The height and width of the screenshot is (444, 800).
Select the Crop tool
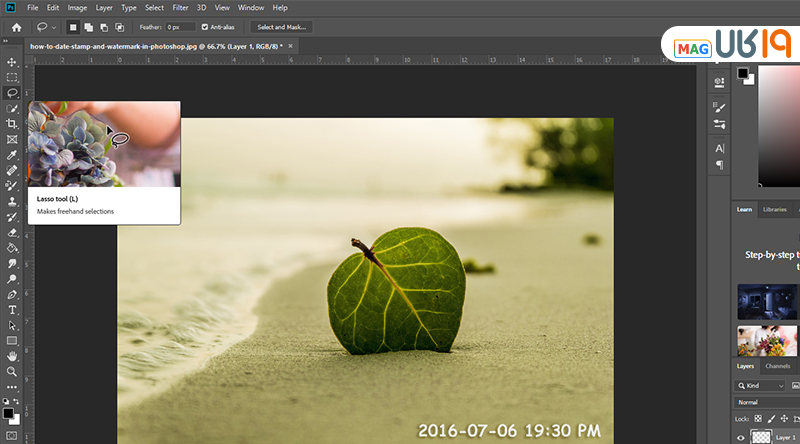pos(12,124)
